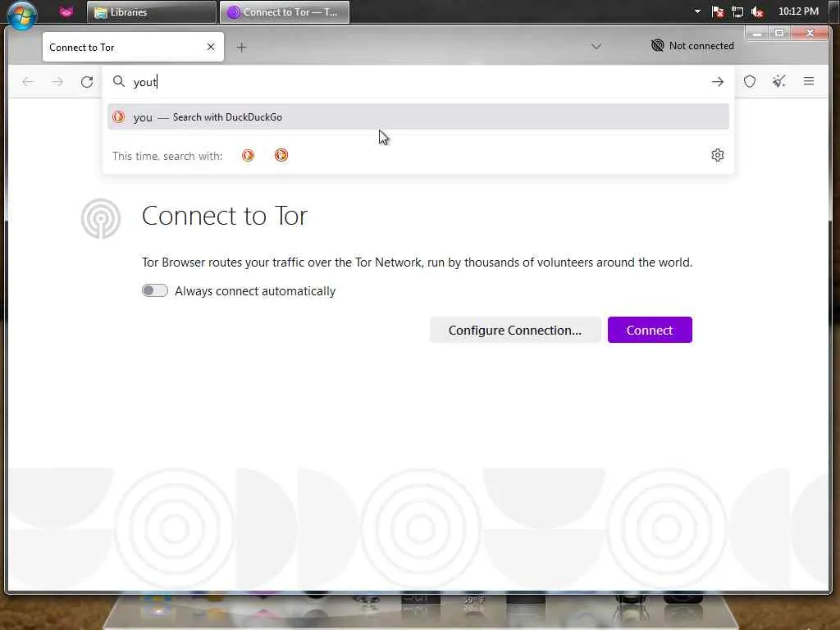The width and height of the screenshot is (840, 630).
Task: Switch to Libraries taskbar window
Action: (152, 12)
